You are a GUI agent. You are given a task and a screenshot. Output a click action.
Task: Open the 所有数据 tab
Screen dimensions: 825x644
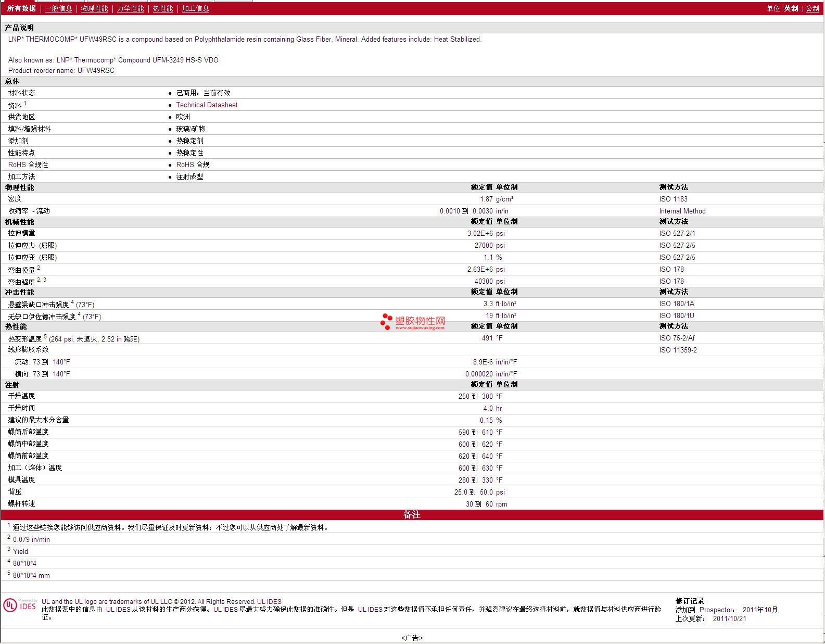[21, 9]
